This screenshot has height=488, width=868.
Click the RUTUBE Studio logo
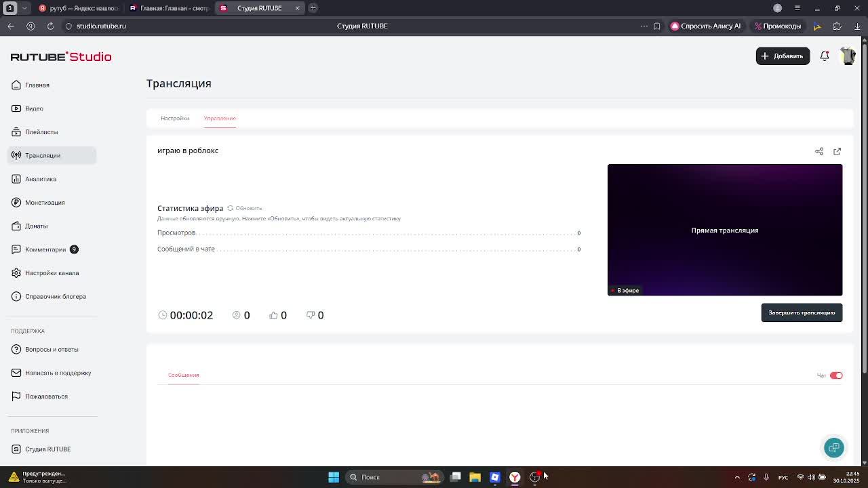tap(61, 57)
